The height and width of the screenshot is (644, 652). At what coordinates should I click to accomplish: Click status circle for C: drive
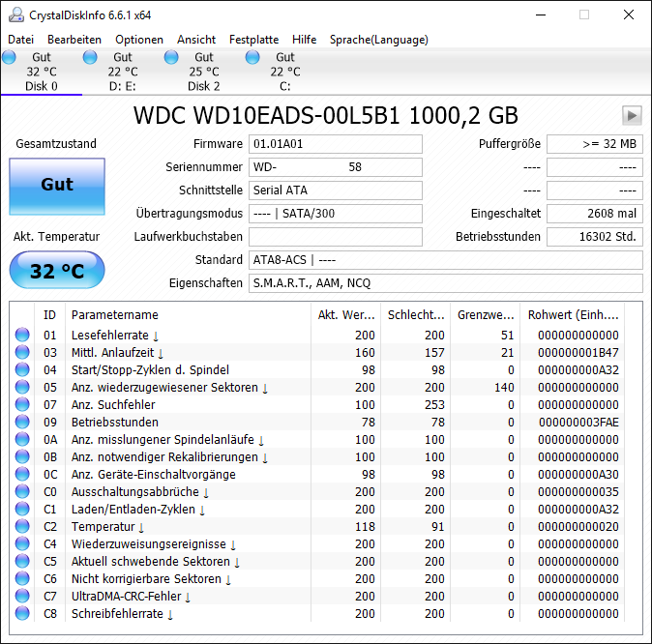coord(252,57)
